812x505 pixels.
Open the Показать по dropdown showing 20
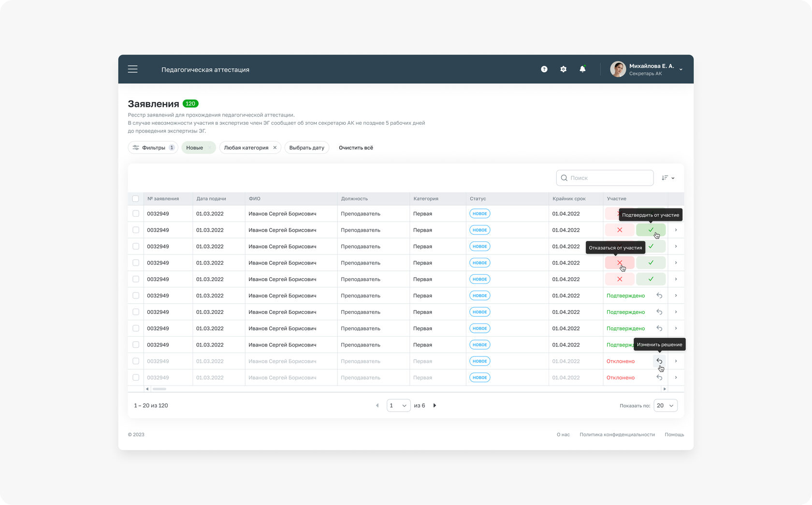pyautogui.click(x=666, y=406)
